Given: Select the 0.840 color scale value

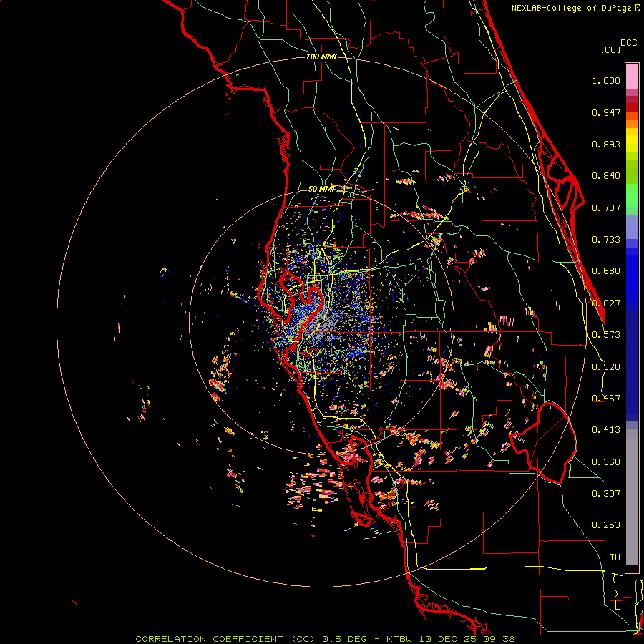Looking at the screenshot, I should 606,176.
